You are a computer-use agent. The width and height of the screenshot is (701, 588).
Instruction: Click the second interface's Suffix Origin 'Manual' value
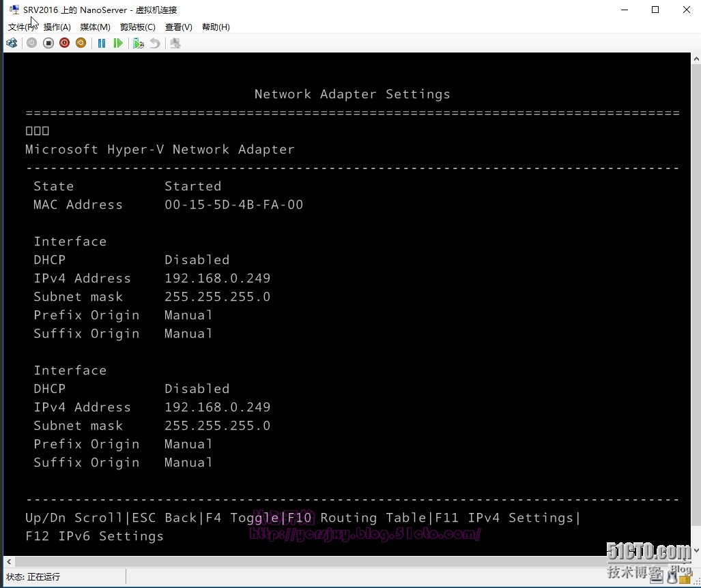[x=188, y=462]
